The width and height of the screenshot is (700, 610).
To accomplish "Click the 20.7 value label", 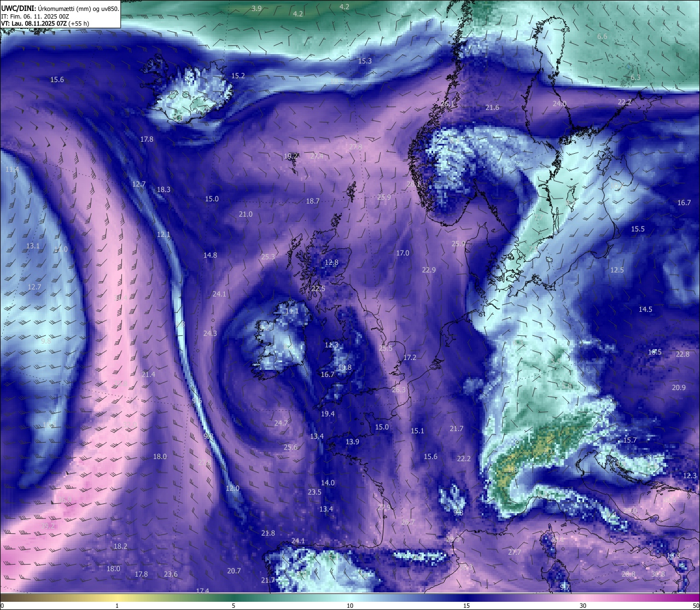I will point(234,571).
